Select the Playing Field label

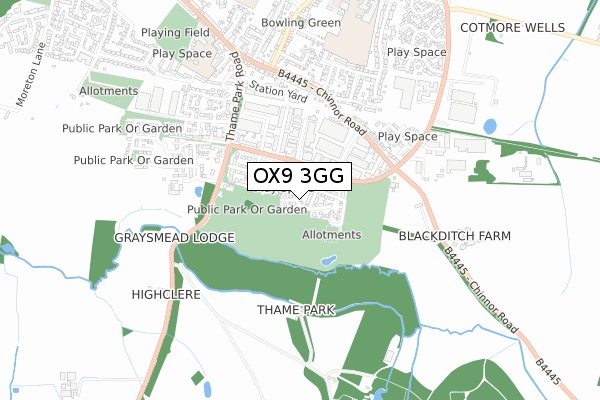point(175,33)
